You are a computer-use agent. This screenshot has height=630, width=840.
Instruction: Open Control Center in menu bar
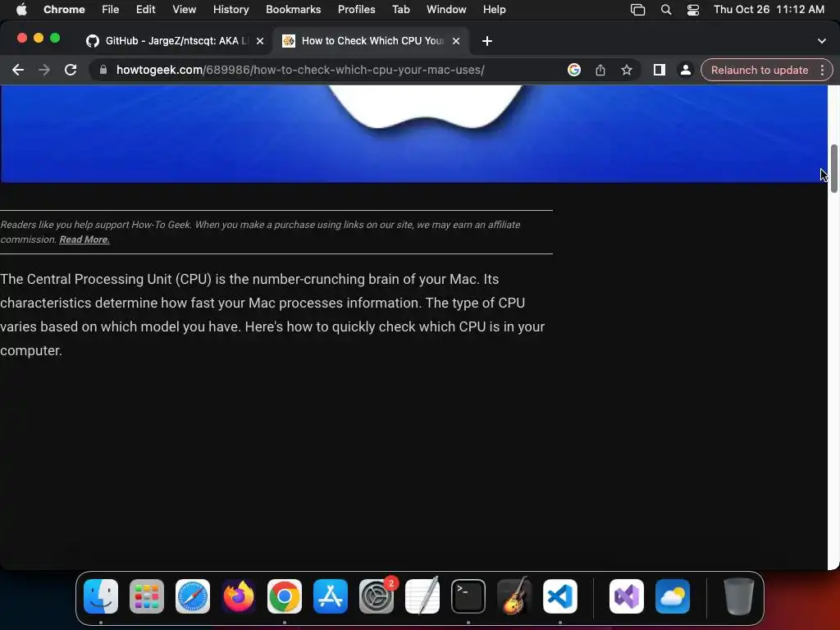[x=692, y=10]
